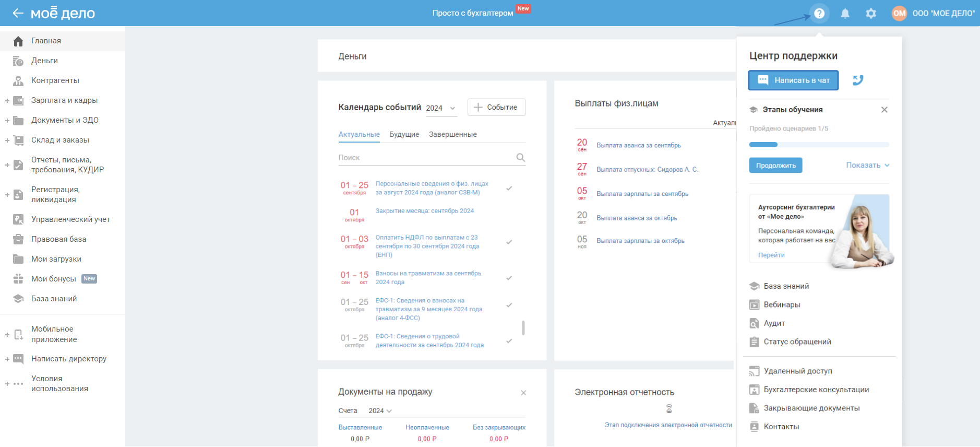Open Бухгалтерские консультации icon in support panel
980x447 pixels.
pos(754,390)
